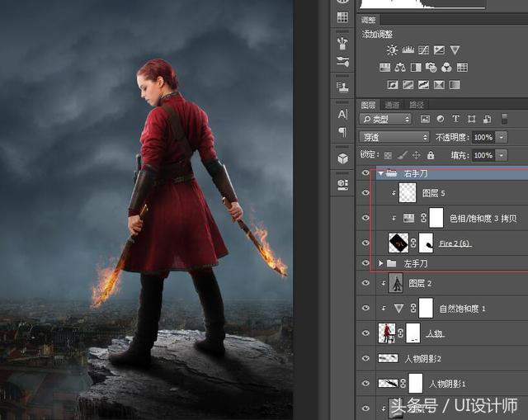Add a Black & White adjustment
Image resolution: width=528 pixels, height=420 pixels.
[416, 68]
